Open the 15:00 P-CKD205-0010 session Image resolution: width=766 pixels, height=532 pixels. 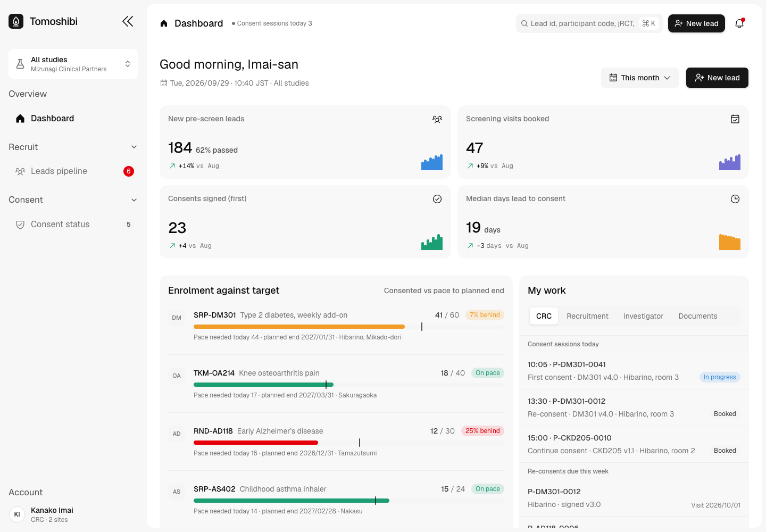(634, 444)
